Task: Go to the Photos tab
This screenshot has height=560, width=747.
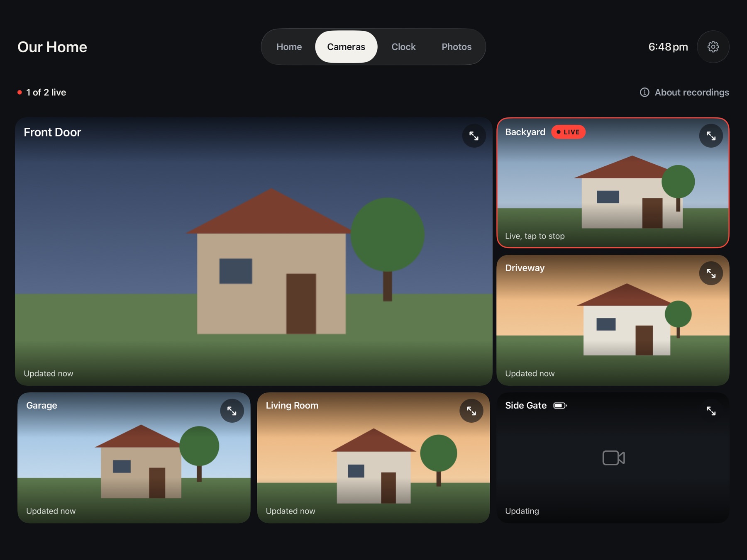Action: click(x=456, y=46)
